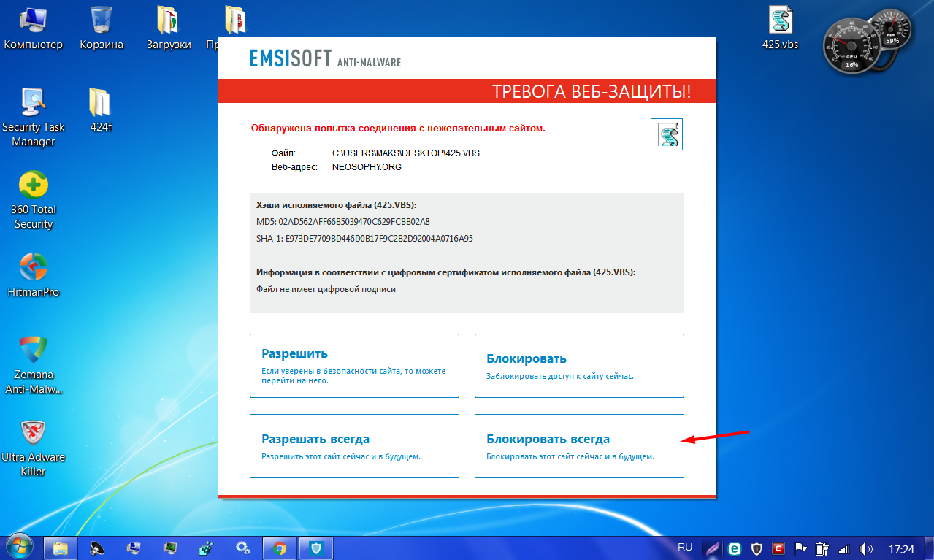Launch Zemana Anti-Malware shortcut
934x560 pixels.
[33, 365]
